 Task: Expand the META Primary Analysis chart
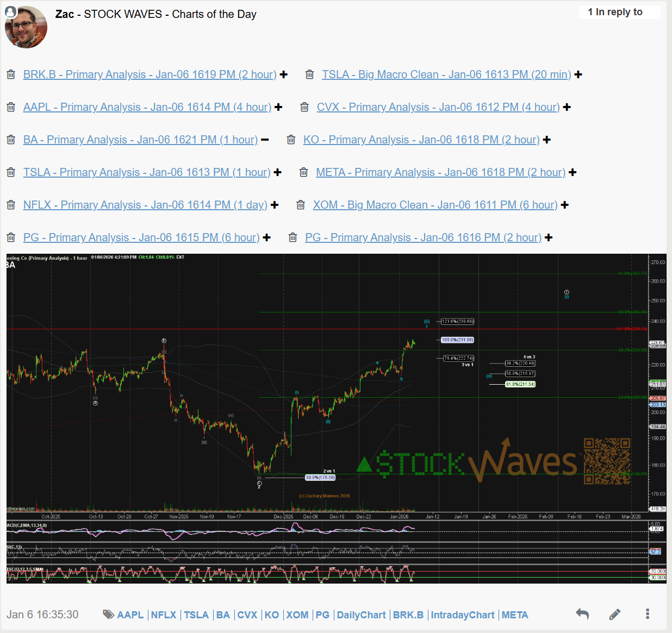click(573, 172)
